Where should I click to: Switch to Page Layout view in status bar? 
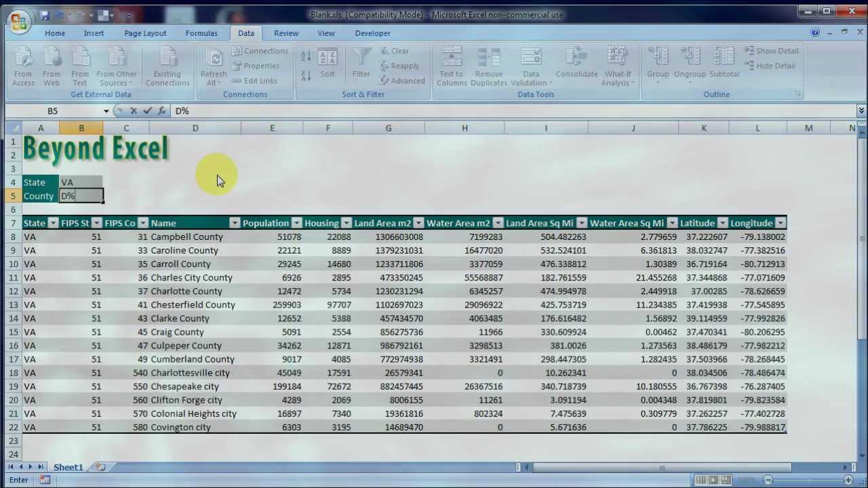click(x=713, y=480)
